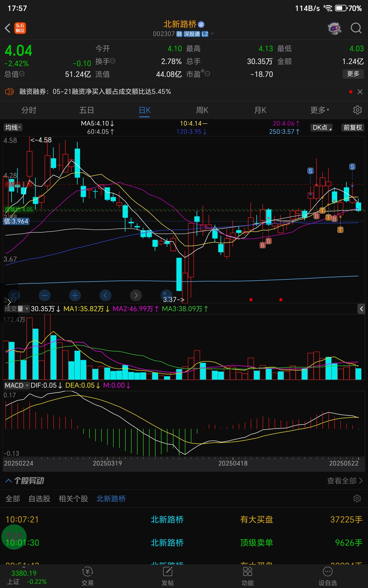Tap the upper-right blue S sell marker

(352, 167)
